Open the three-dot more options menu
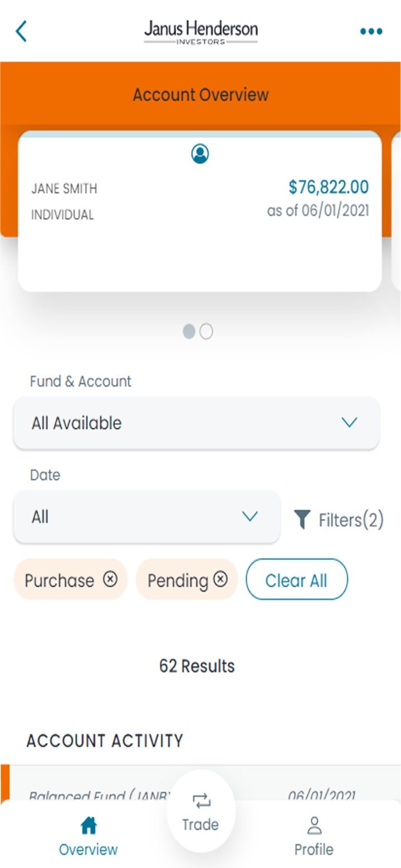 371,31
